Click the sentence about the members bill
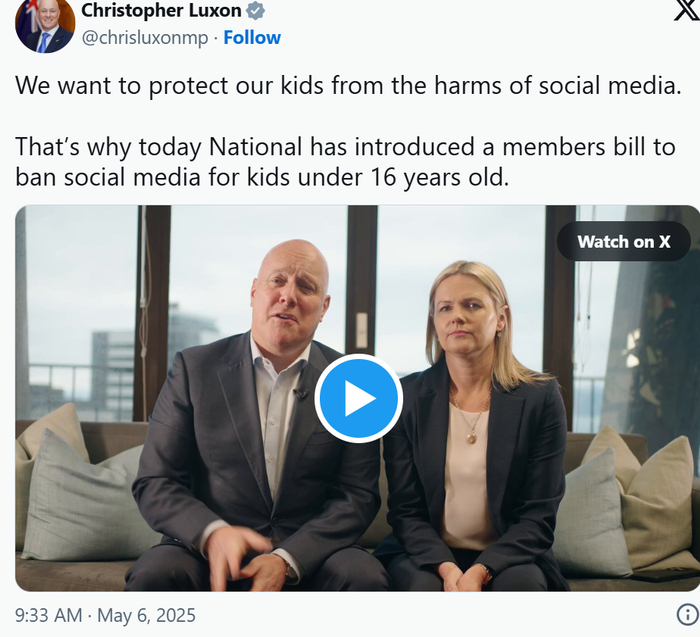Viewport: 700px width, 637px height. pos(345,147)
